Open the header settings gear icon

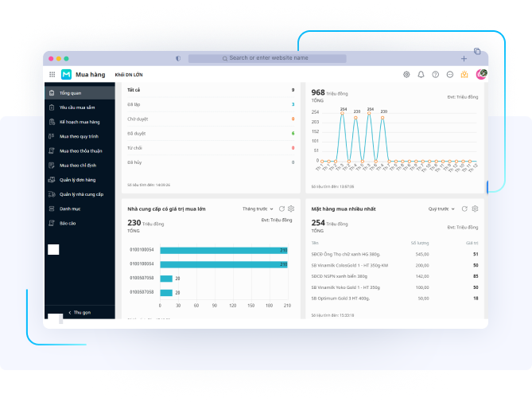click(x=406, y=74)
